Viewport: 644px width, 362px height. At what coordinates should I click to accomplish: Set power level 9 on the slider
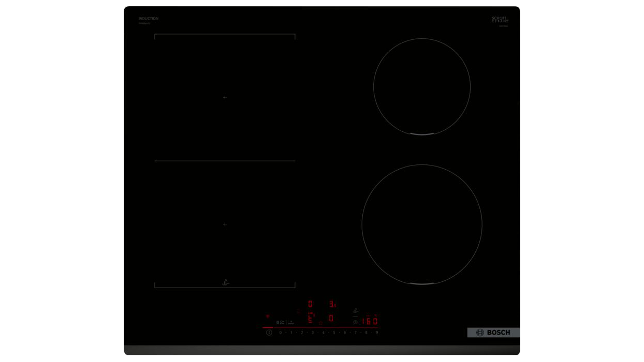(x=377, y=333)
